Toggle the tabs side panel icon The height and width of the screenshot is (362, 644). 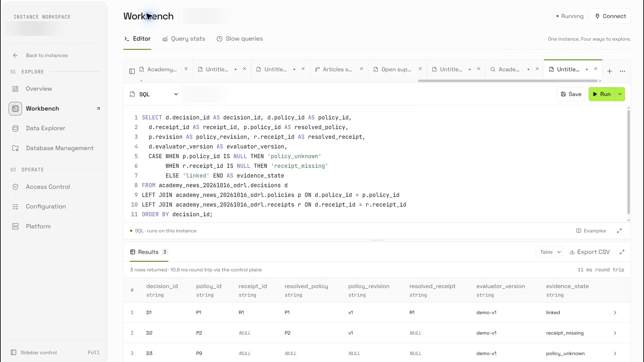pyautogui.click(x=132, y=71)
